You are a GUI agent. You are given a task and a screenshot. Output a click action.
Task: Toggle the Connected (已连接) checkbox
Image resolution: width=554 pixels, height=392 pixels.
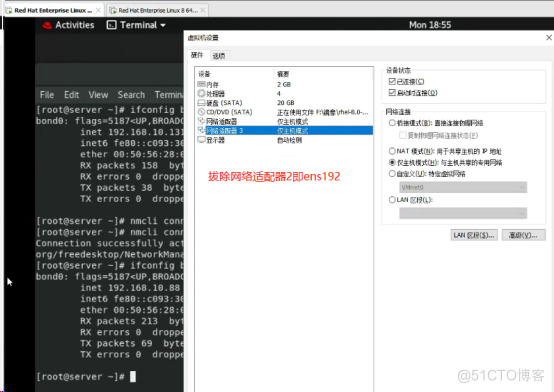(x=392, y=82)
